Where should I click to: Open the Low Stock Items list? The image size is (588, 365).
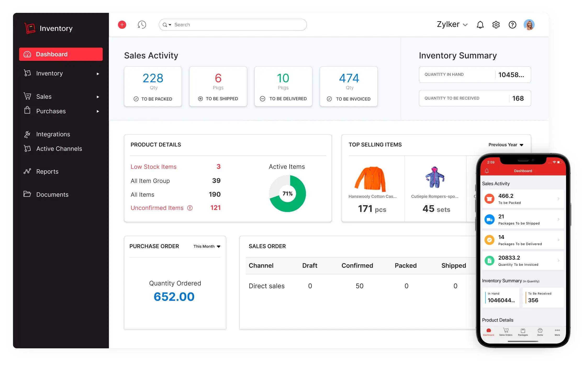click(153, 167)
